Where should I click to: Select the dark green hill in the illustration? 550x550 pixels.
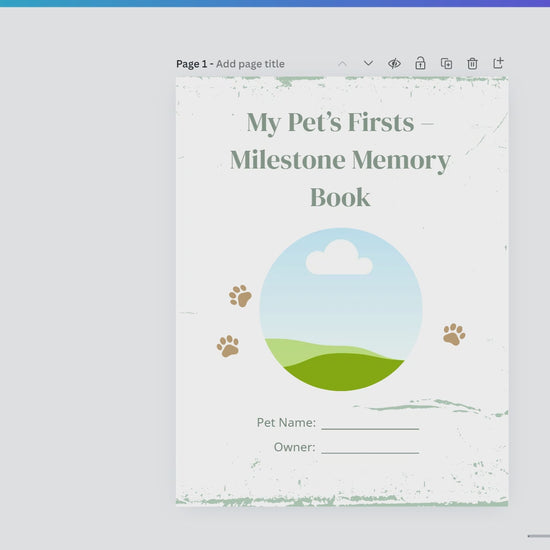(344, 372)
